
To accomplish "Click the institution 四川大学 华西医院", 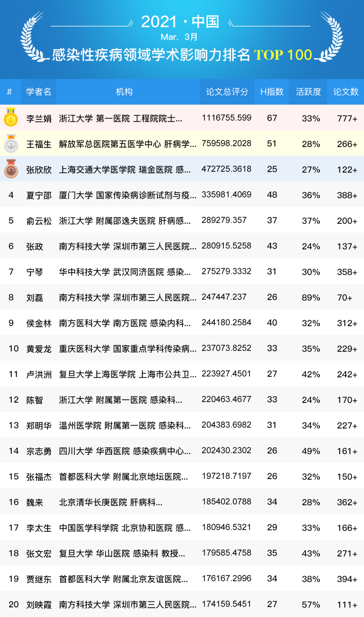I will pyautogui.click(x=125, y=452).
